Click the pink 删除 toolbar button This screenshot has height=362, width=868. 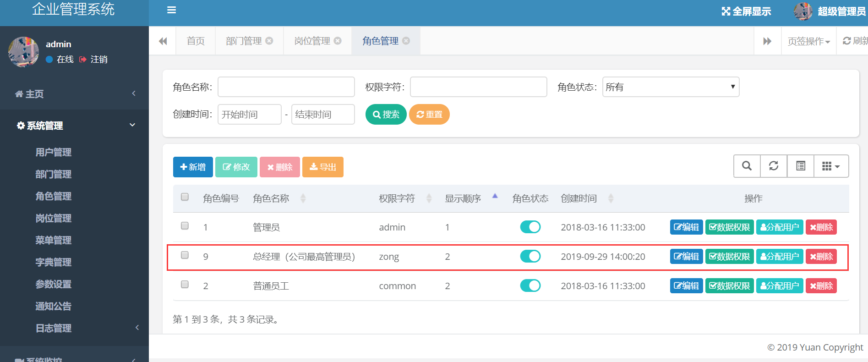(280, 167)
